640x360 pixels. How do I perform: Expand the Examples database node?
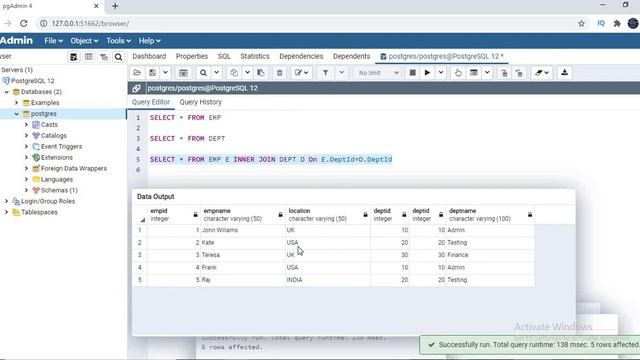tap(16, 103)
